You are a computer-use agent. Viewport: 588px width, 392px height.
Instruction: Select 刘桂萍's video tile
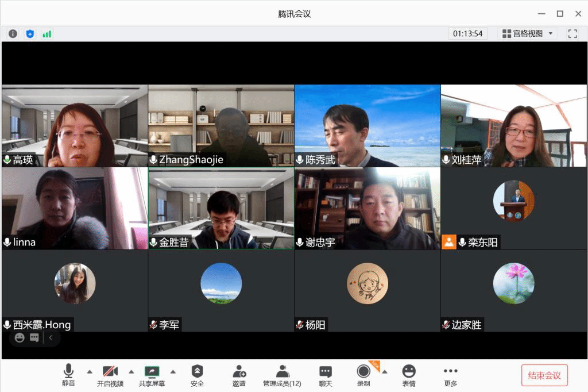click(x=514, y=125)
